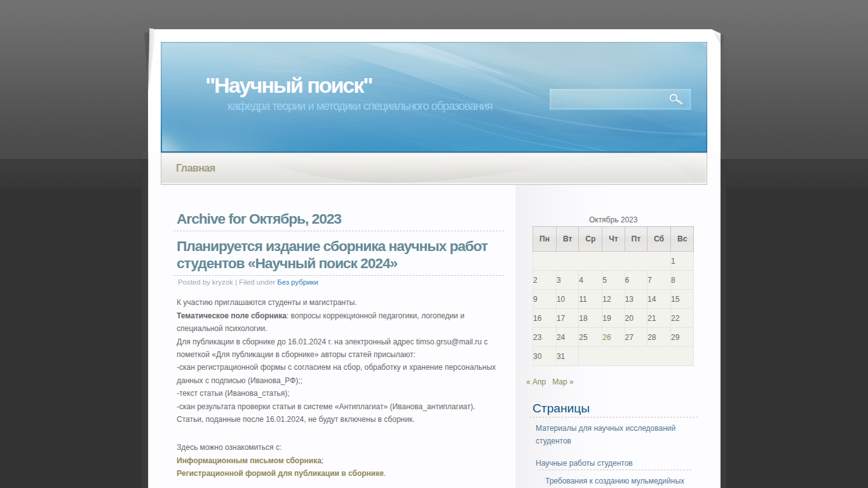Image resolution: width=868 pixels, height=488 pixels.
Task: Open the Информационным письмом сборника link
Action: click(x=249, y=461)
